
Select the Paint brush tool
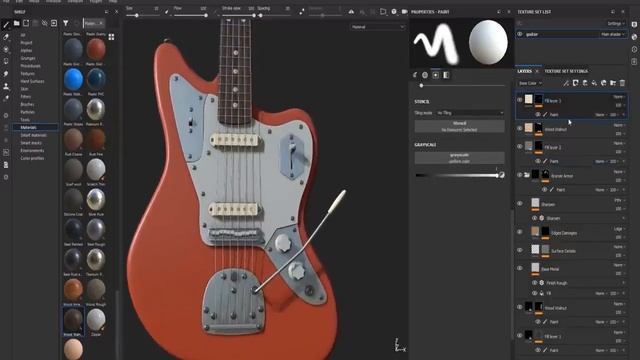[x=6, y=24]
